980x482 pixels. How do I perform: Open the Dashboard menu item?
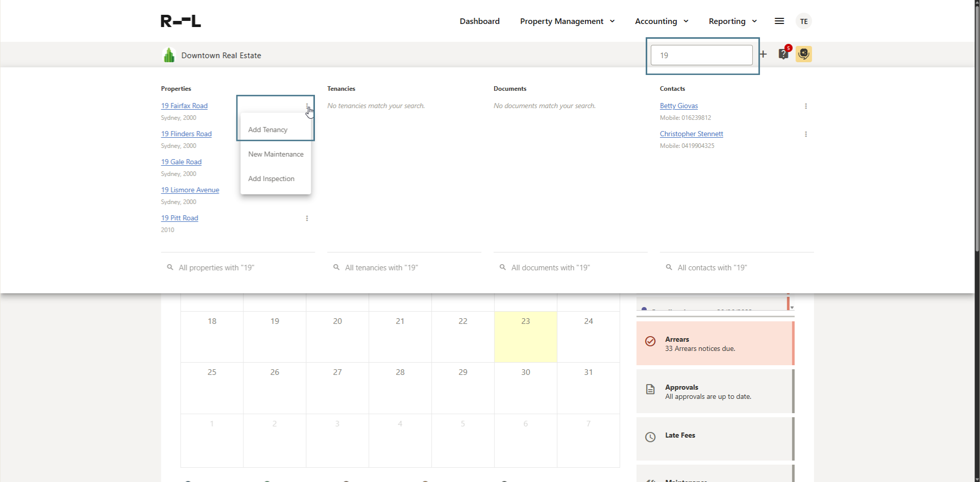[x=479, y=21]
